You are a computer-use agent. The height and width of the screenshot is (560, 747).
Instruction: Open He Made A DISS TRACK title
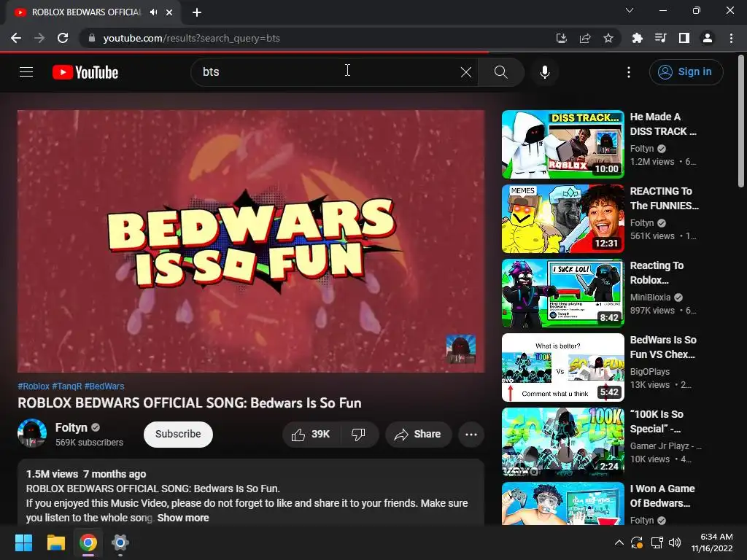point(663,124)
